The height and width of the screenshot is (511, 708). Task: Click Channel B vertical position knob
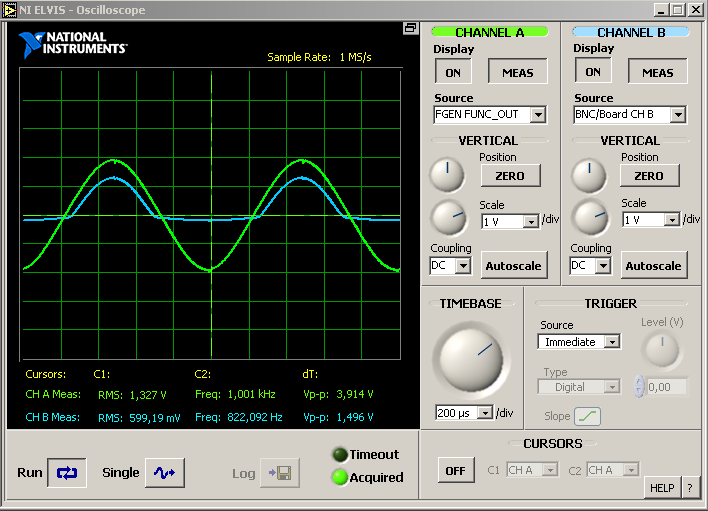pos(589,175)
